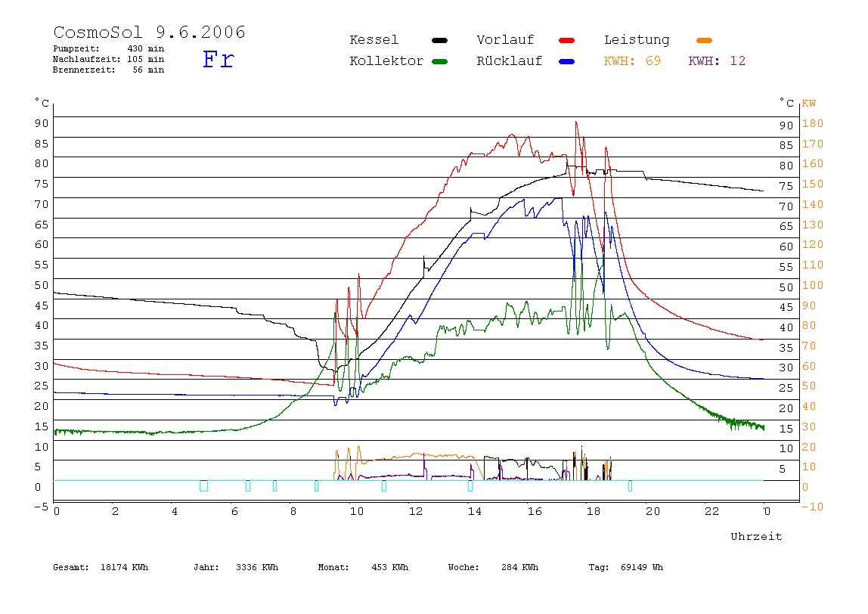Click the blue Rücklauf legend swatch
The width and height of the screenshot is (868, 614).
click(567, 61)
